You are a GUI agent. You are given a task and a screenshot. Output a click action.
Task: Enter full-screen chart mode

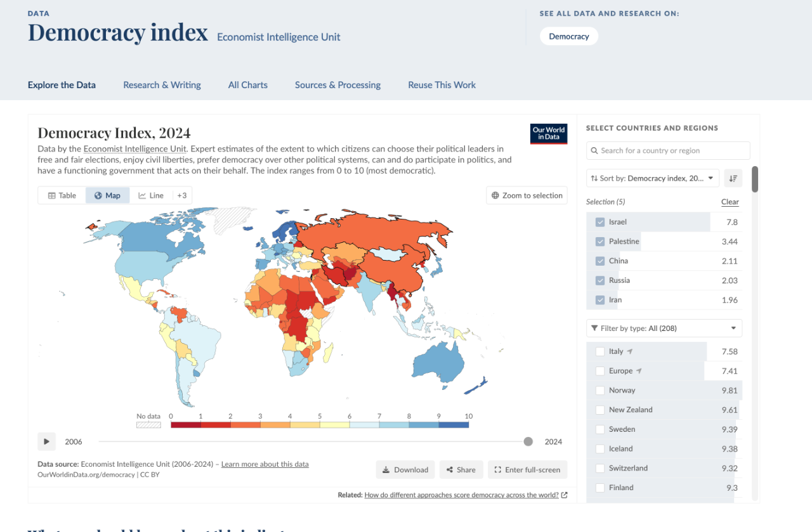coord(527,470)
